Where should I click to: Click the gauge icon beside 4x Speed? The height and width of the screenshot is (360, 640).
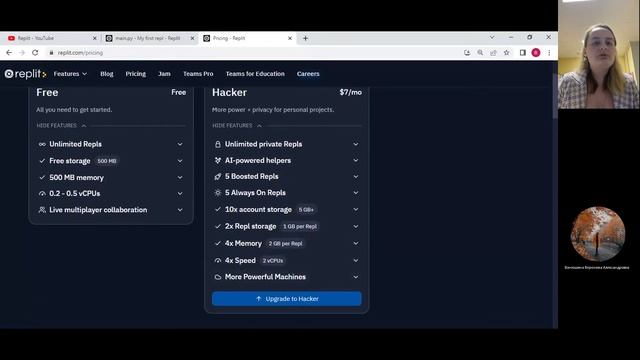218,260
